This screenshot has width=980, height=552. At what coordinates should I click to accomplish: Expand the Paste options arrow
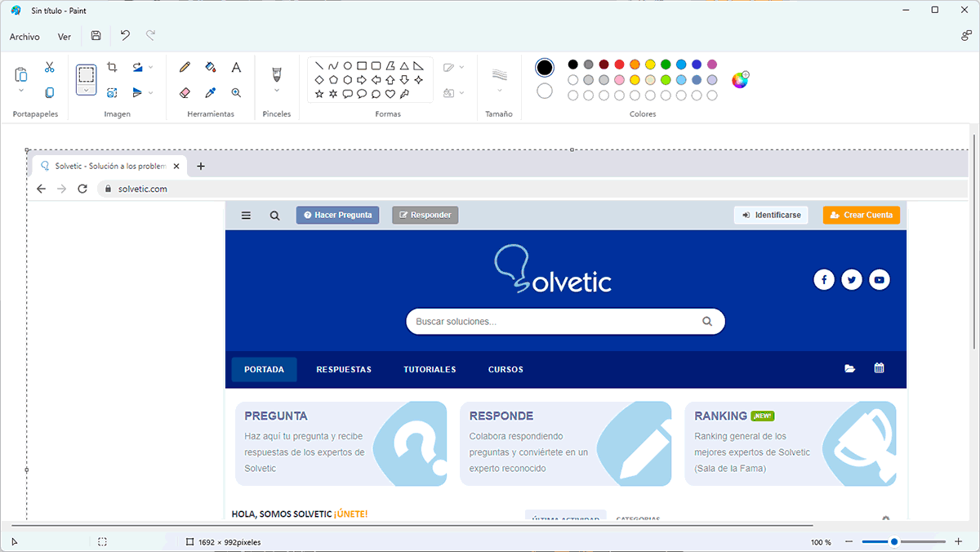click(21, 91)
